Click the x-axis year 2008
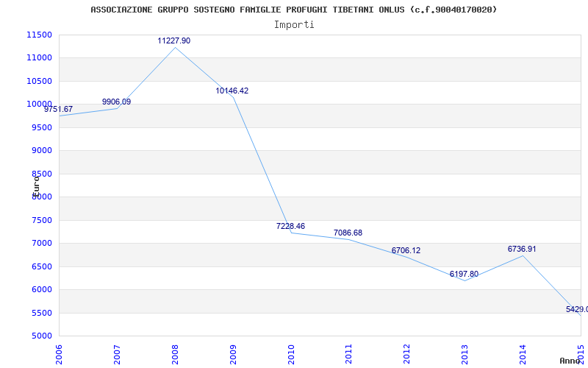This screenshot has width=588, height=368. point(175,354)
